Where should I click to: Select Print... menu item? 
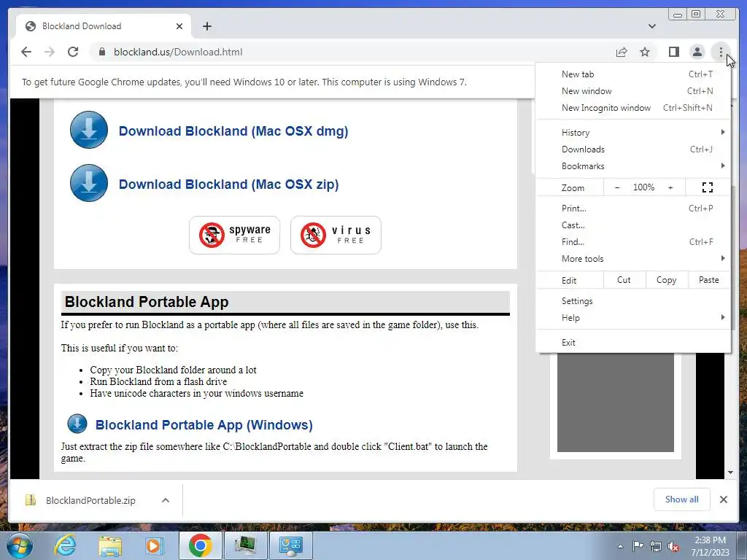[x=633, y=208]
